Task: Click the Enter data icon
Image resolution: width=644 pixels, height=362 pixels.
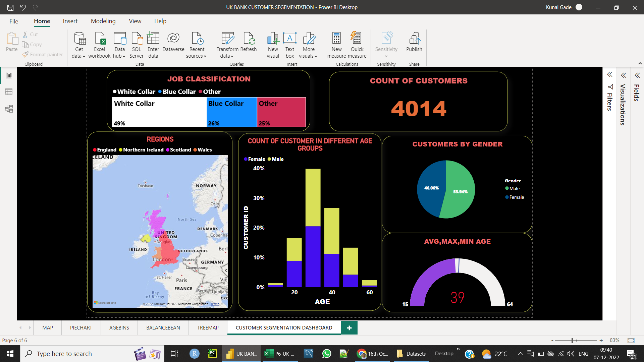Action: [153, 45]
